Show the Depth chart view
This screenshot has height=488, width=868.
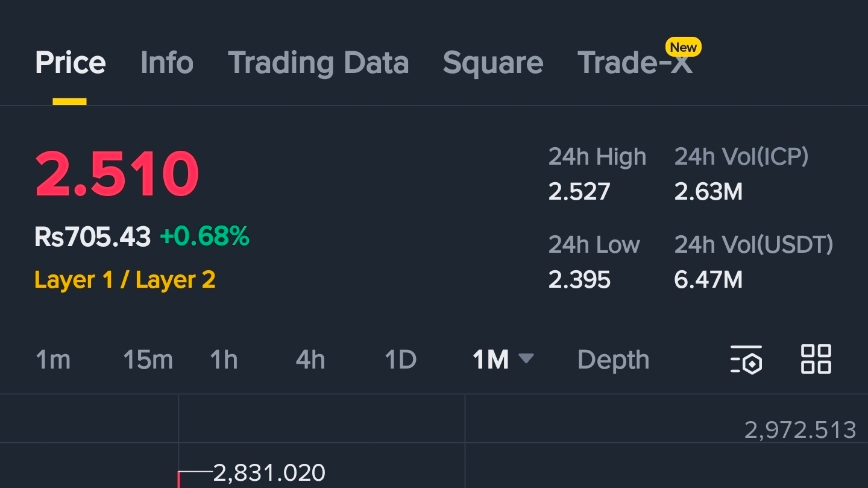(613, 360)
